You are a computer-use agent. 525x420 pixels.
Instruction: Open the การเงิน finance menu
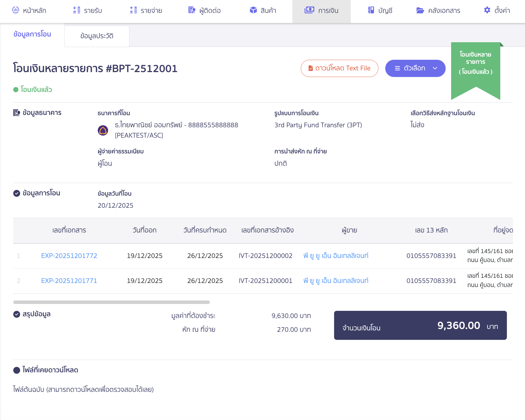point(321,11)
